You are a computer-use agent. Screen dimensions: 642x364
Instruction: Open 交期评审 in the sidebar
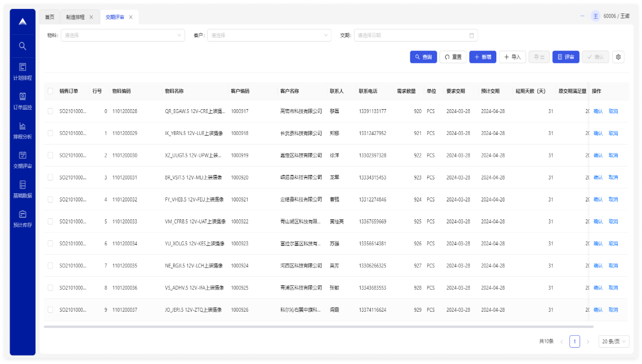pos(23,160)
